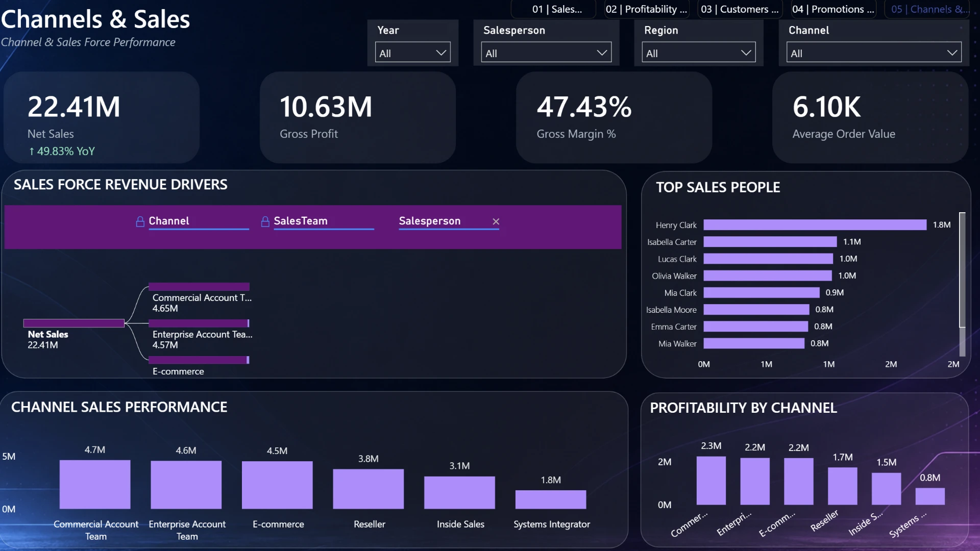This screenshot has height=551, width=980.
Task: Click the E-commerce 4.5M sales column
Action: 277,485
